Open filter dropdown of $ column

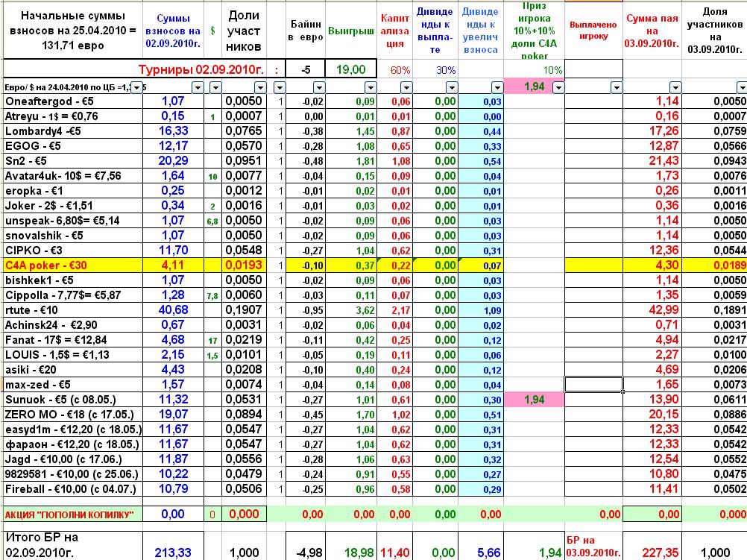point(215,88)
